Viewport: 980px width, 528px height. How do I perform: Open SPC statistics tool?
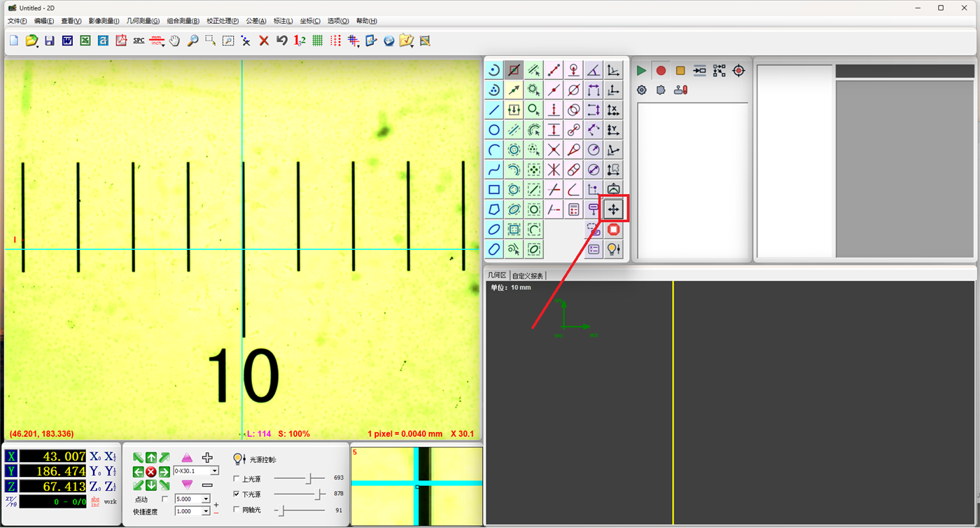[x=139, y=41]
